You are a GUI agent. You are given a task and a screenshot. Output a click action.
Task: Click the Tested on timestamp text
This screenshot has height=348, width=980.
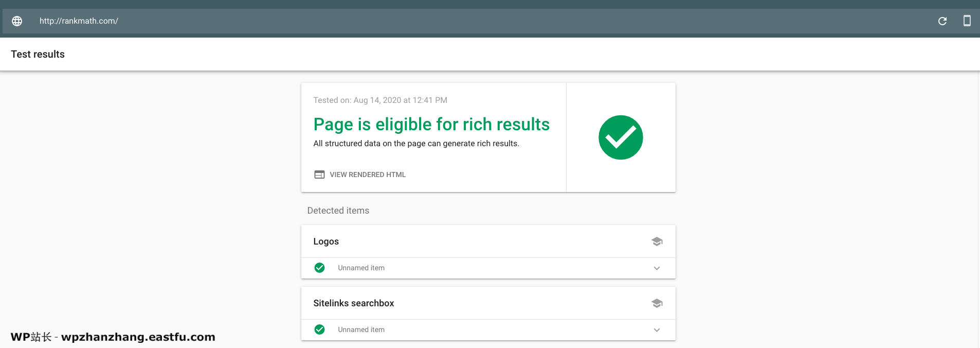tap(380, 100)
